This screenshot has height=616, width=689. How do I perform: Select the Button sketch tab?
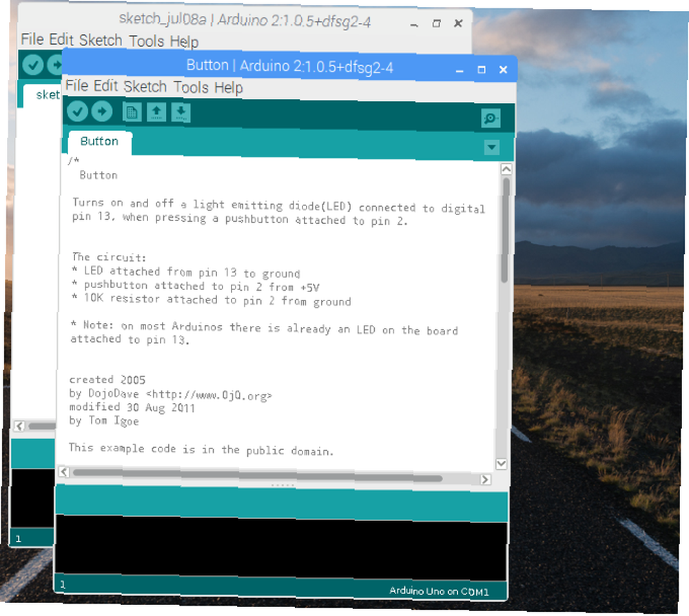click(x=99, y=141)
